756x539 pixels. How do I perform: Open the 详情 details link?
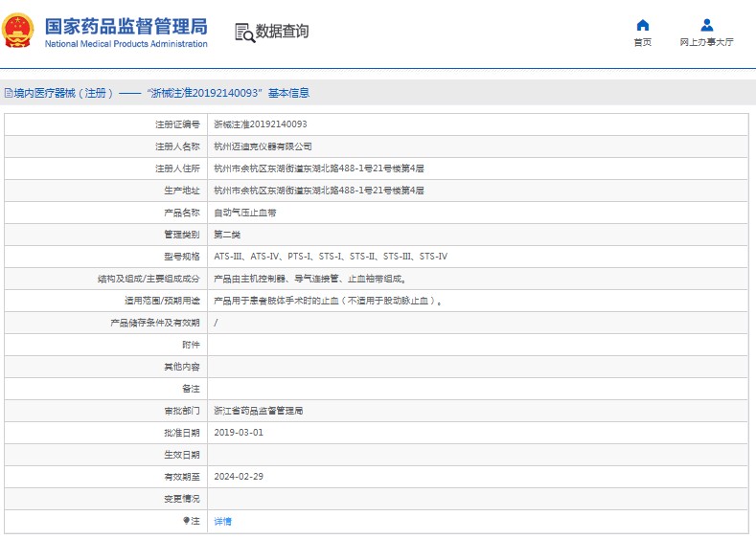[222, 521]
